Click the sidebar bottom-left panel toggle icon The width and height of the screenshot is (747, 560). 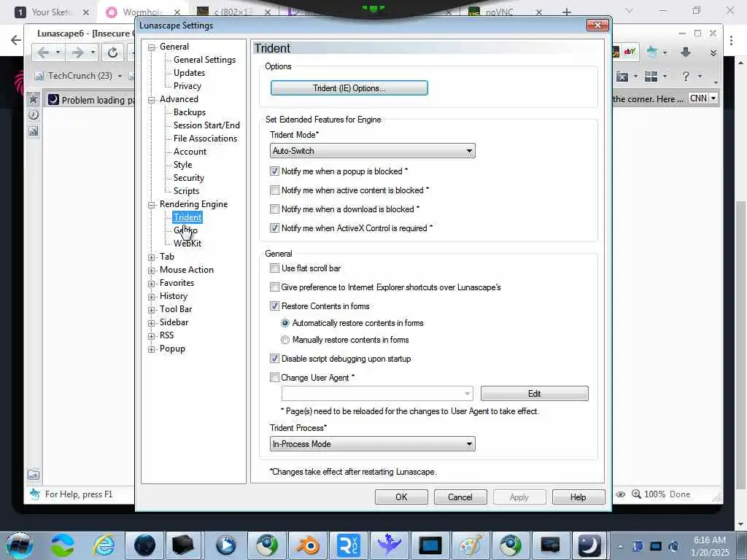(34, 475)
